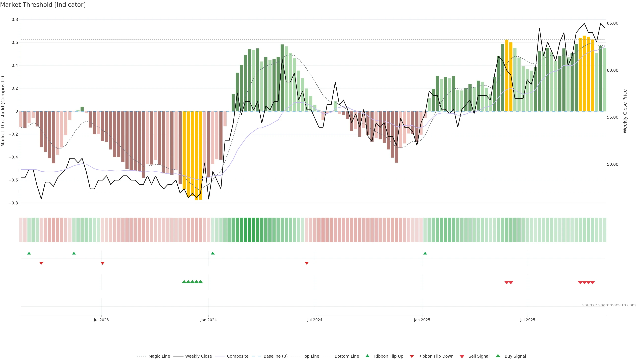Click the Jan 2024 axis label

(208, 320)
